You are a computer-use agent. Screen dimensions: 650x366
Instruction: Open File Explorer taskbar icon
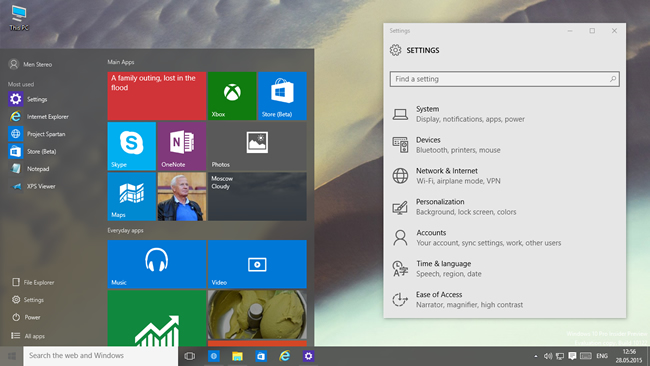pos(237,356)
